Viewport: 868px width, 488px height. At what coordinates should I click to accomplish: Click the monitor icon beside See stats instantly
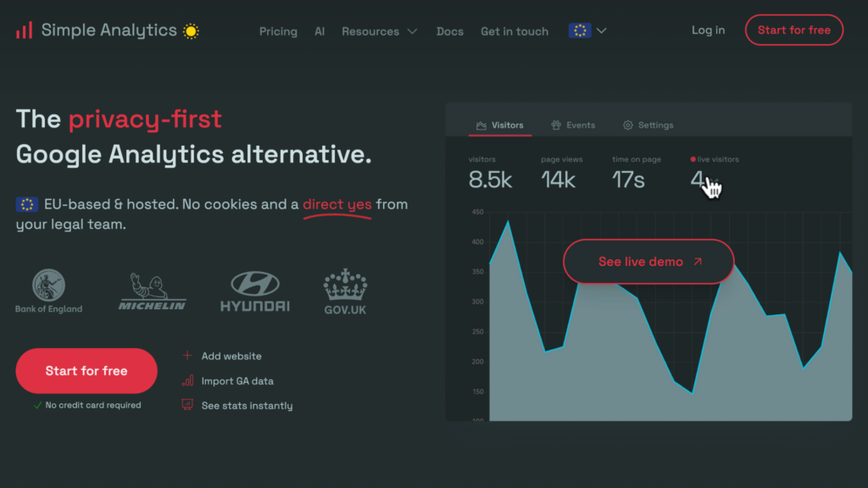click(x=187, y=405)
